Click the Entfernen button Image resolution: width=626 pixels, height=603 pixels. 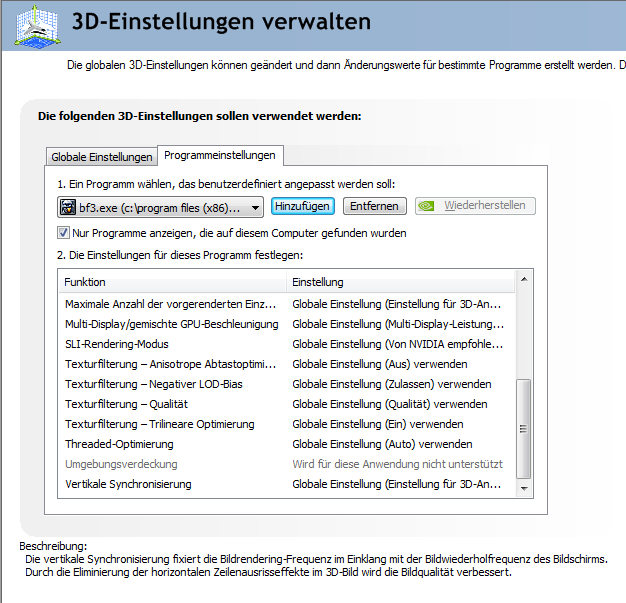[x=374, y=206]
